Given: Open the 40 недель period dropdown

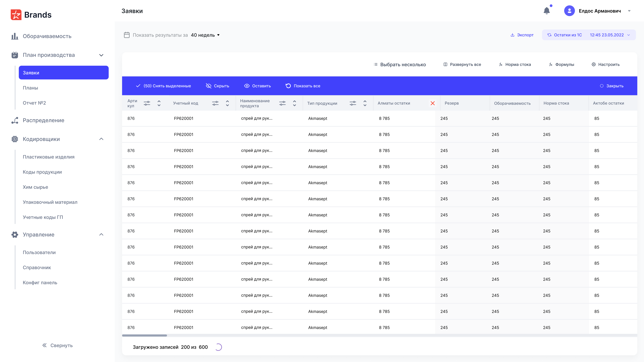Looking at the screenshot, I should 205,35.
